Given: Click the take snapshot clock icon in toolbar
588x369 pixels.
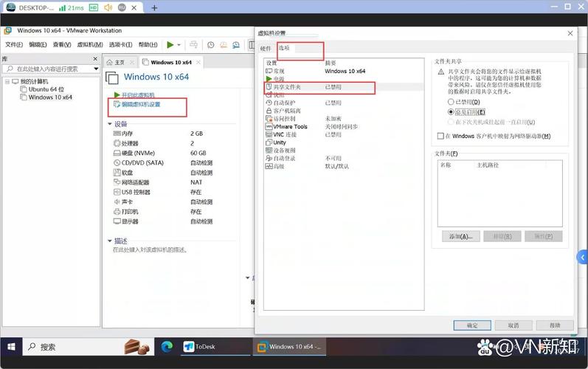Looking at the screenshot, I should pos(210,44).
